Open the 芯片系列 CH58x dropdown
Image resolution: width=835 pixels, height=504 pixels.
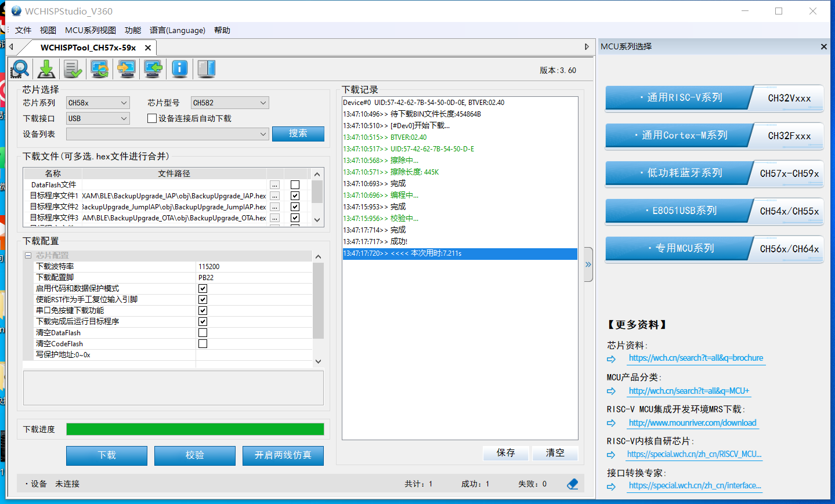[97, 103]
